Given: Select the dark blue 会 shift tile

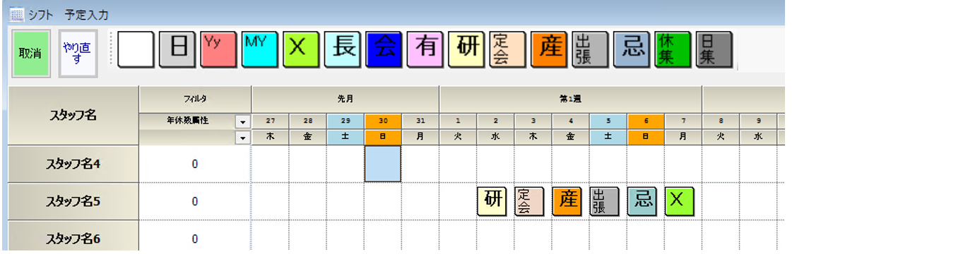Looking at the screenshot, I should coord(384,49).
